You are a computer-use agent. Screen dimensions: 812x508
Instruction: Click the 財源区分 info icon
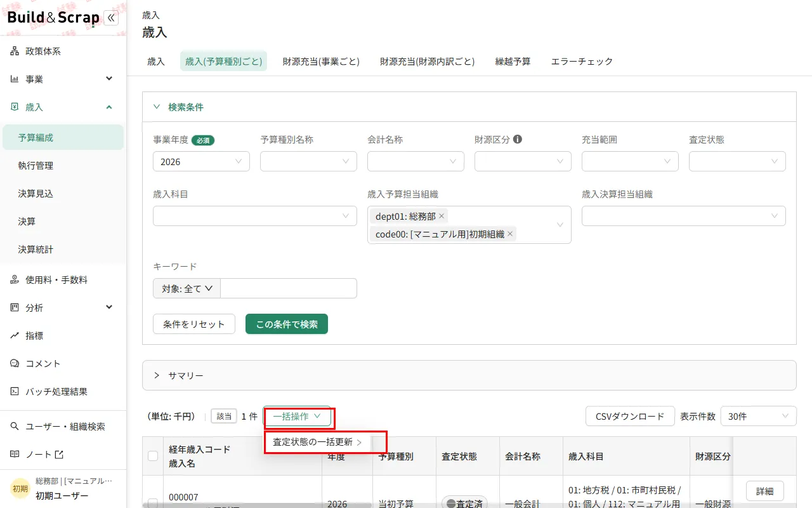(x=518, y=139)
